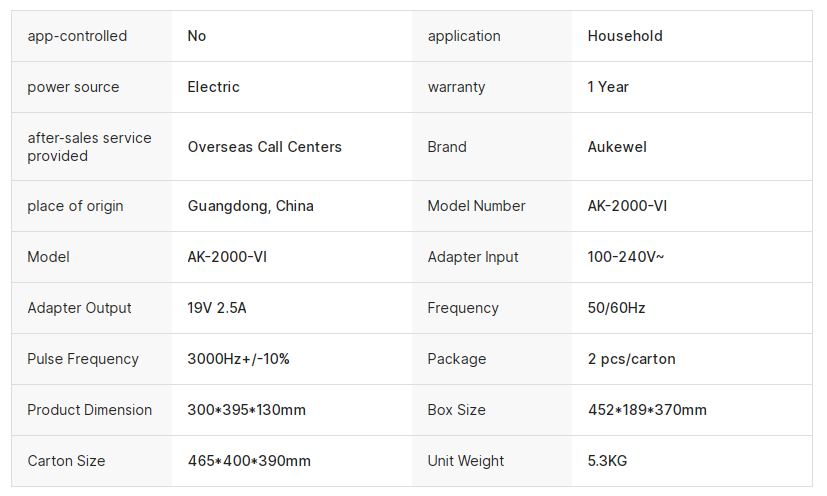
Task: Click "Overseas Call Centers" text
Action: (x=264, y=147)
